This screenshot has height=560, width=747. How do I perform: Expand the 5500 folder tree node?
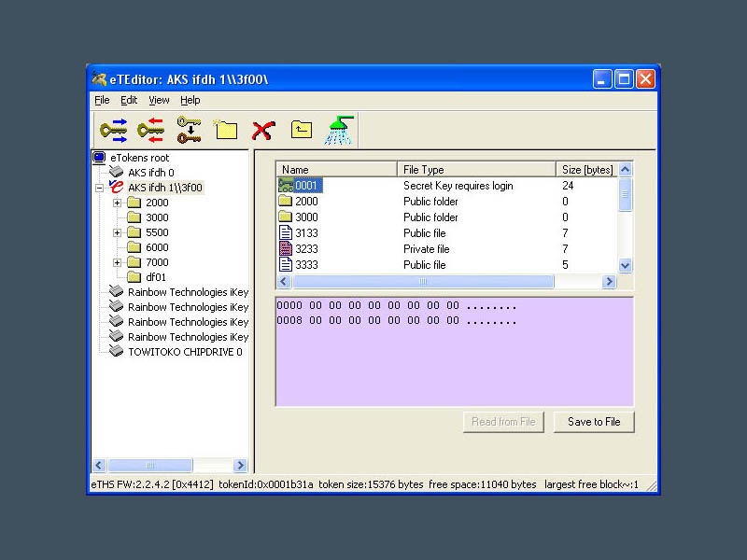(x=118, y=232)
